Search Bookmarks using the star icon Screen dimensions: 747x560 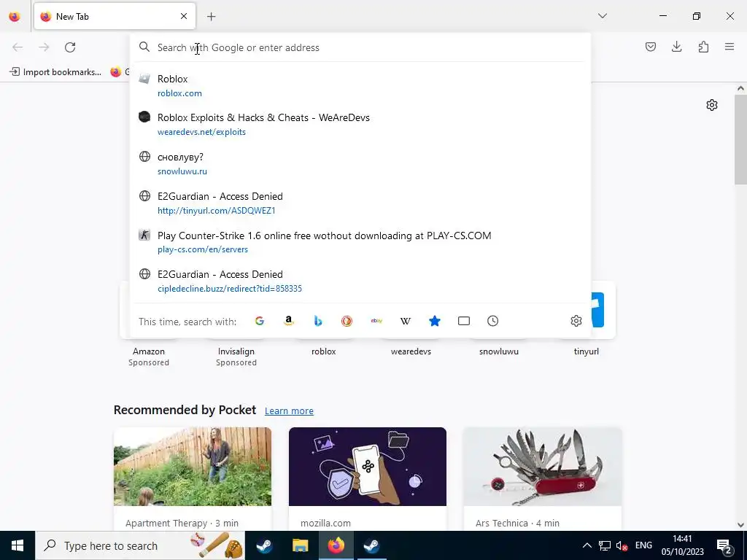click(x=435, y=321)
